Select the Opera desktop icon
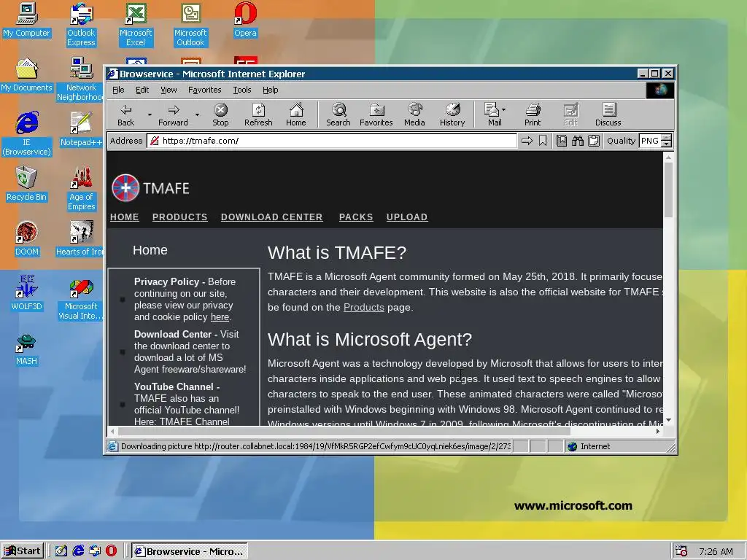 click(245, 20)
